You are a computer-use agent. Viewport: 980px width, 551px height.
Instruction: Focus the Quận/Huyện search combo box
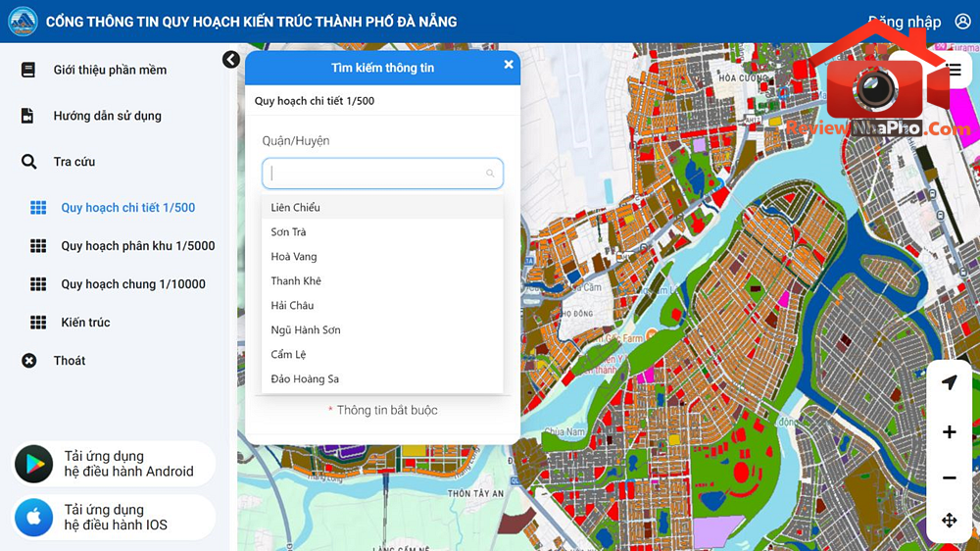pyautogui.click(x=382, y=174)
